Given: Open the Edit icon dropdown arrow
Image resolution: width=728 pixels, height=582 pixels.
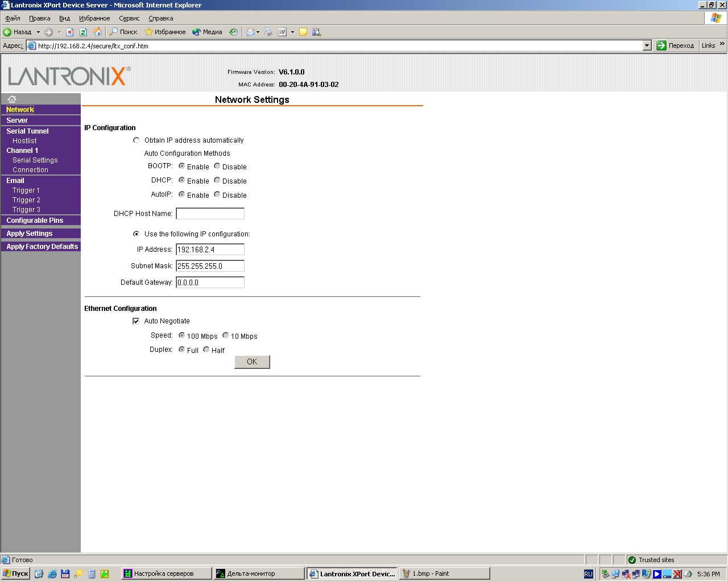Looking at the screenshot, I should (x=292, y=32).
